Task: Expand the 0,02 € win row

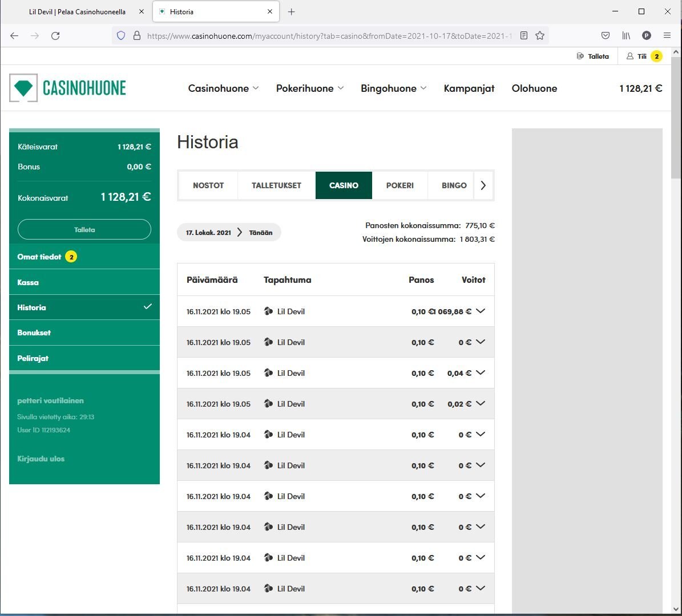Action: coord(481,404)
